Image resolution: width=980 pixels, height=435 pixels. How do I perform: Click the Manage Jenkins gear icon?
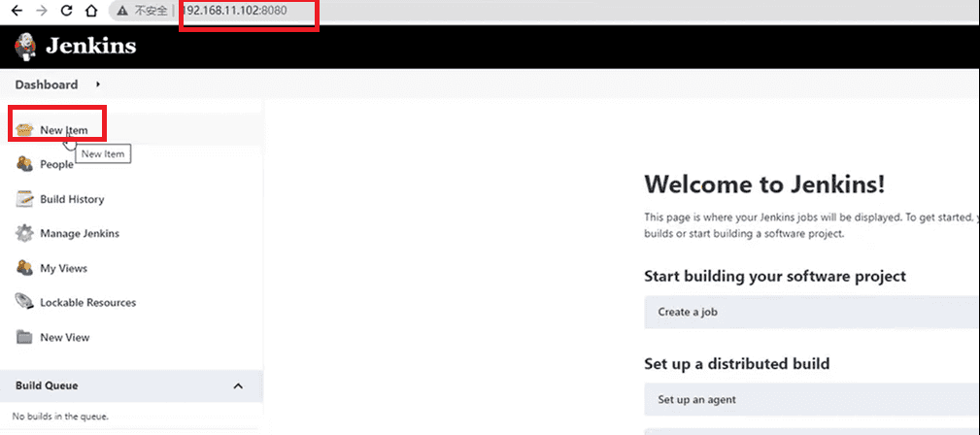coord(23,234)
